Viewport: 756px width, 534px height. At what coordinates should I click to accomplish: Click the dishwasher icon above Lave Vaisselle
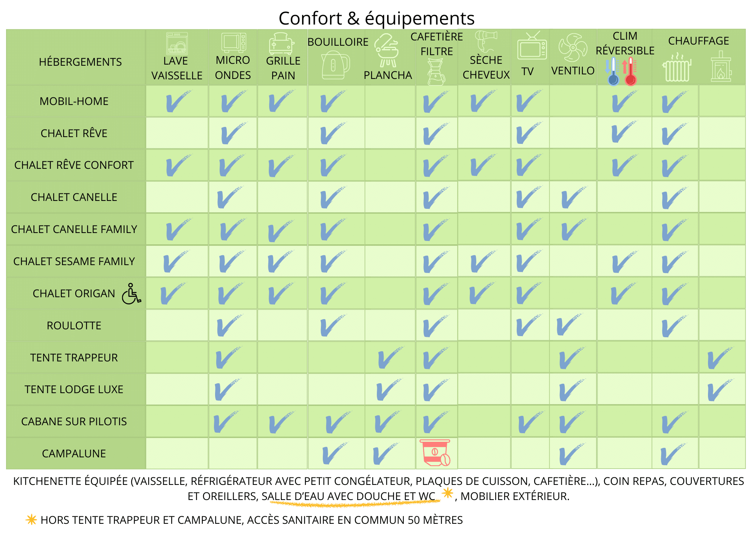pyautogui.click(x=177, y=43)
